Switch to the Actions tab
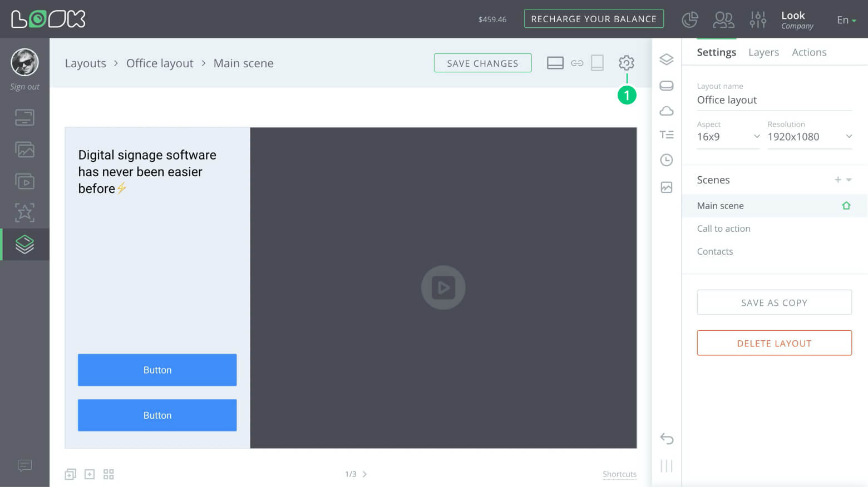The height and width of the screenshot is (487, 868). click(809, 52)
